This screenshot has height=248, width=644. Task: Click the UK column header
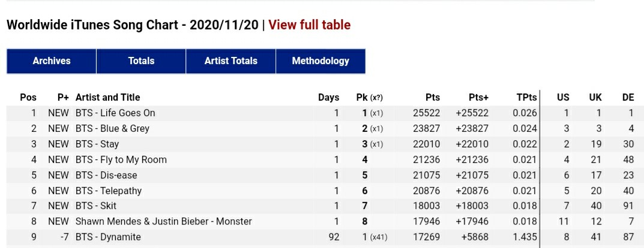tap(595, 98)
